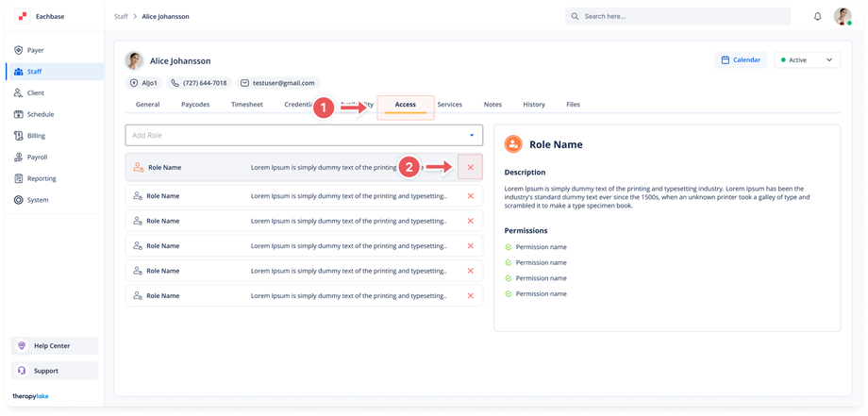Open the Paycodes tab
Image resolution: width=868 pixels, height=416 pixels.
(195, 105)
